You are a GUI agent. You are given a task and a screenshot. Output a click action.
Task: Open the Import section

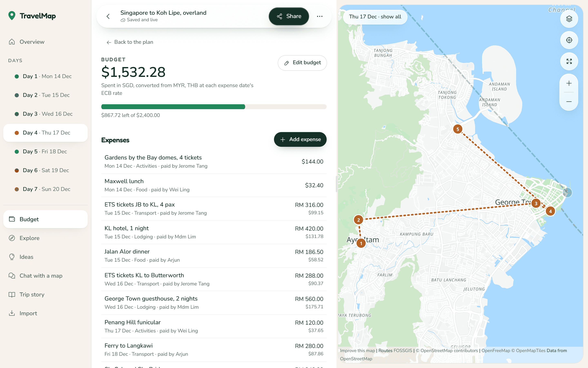coord(46,313)
